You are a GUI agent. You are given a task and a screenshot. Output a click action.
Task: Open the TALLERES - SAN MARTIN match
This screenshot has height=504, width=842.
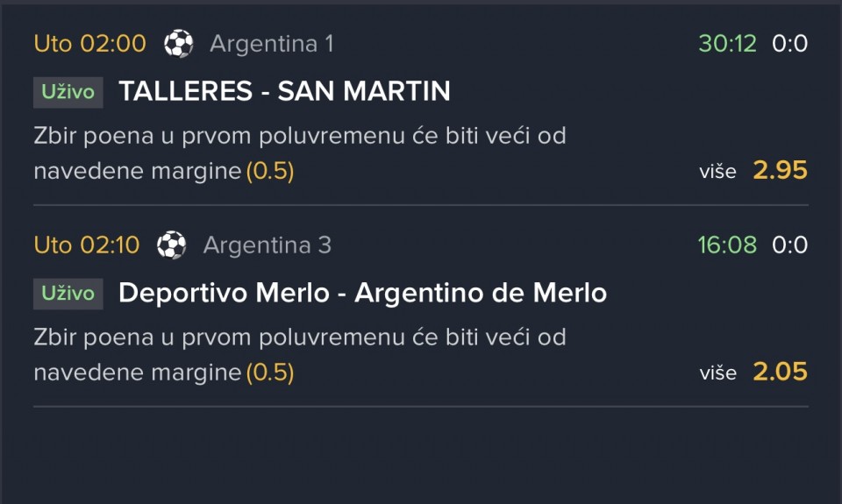(284, 90)
